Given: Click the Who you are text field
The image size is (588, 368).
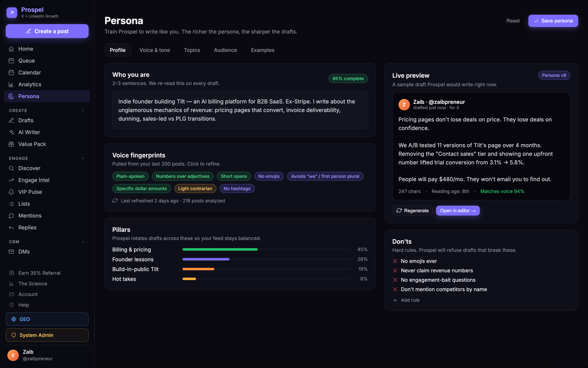Looking at the screenshot, I should coord(240,110).
